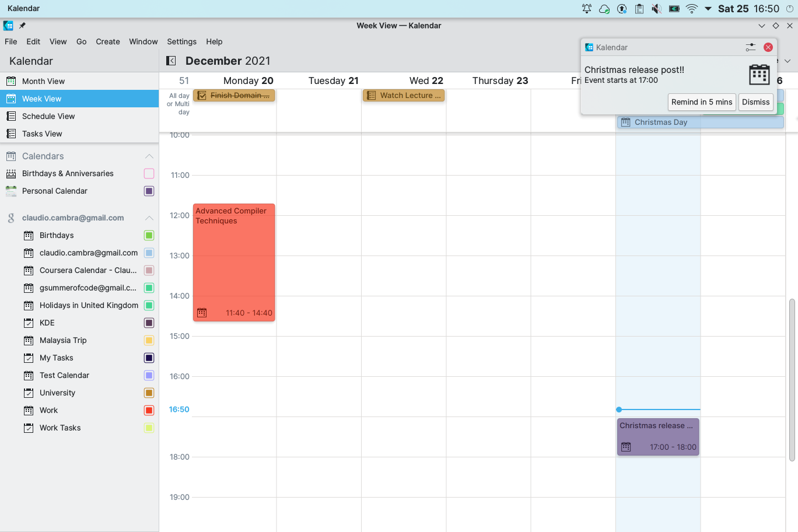Close the Kalendar notification with red X
The height and width of the screenshot is (532, 798).
point(768,47)
